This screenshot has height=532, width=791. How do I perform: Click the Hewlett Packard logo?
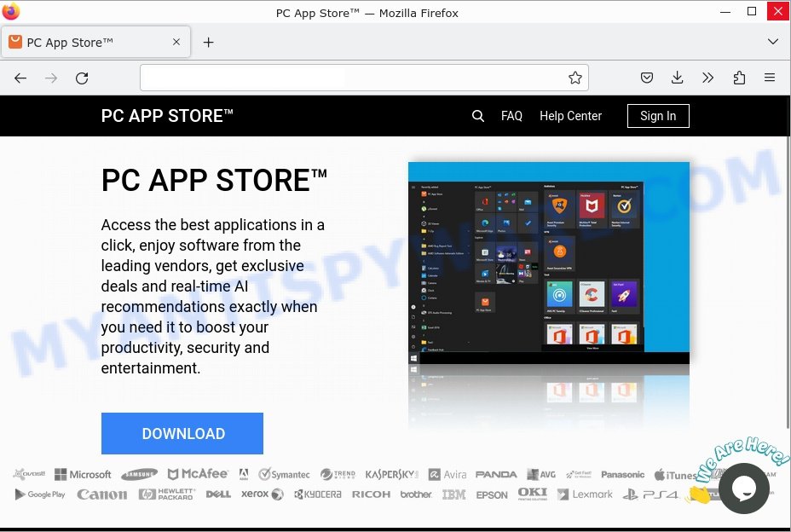pyautogui.click(x=167, y=494)
